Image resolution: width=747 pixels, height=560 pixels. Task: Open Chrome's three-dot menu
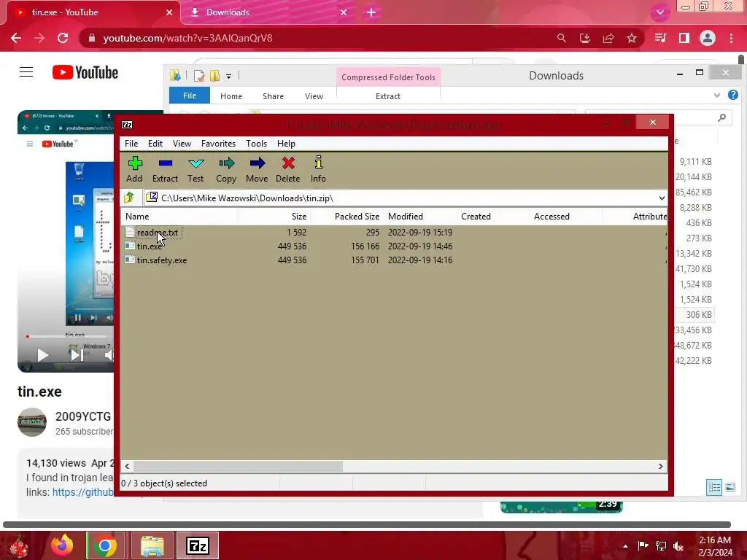coord(731,38)
